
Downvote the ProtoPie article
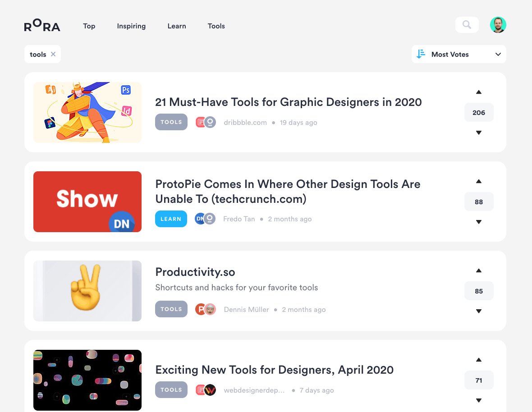point(478,222)
